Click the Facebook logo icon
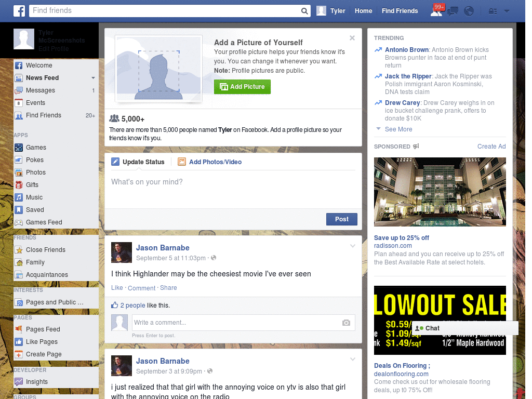532x399 pixels. [x=19, y=11]
